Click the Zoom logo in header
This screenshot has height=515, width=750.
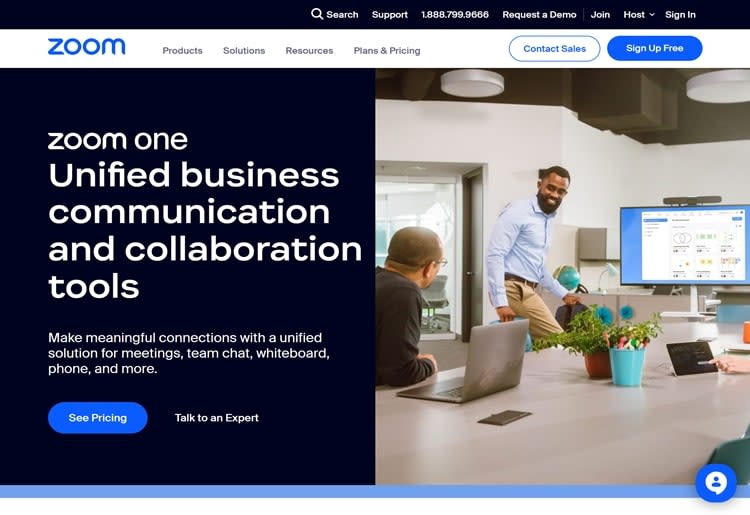click(87, 47)
